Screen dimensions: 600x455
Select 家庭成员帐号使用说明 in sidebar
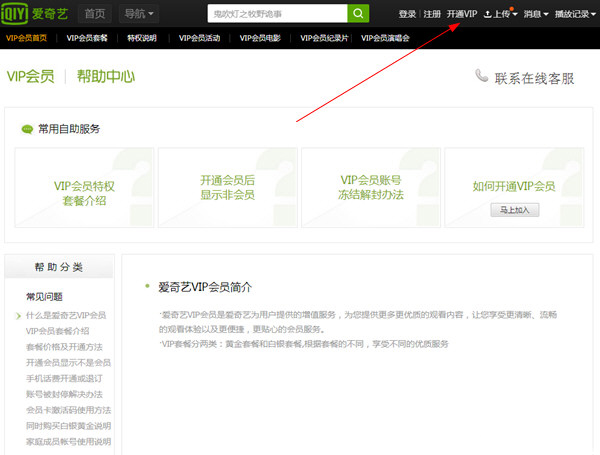[x=68, y=442]
